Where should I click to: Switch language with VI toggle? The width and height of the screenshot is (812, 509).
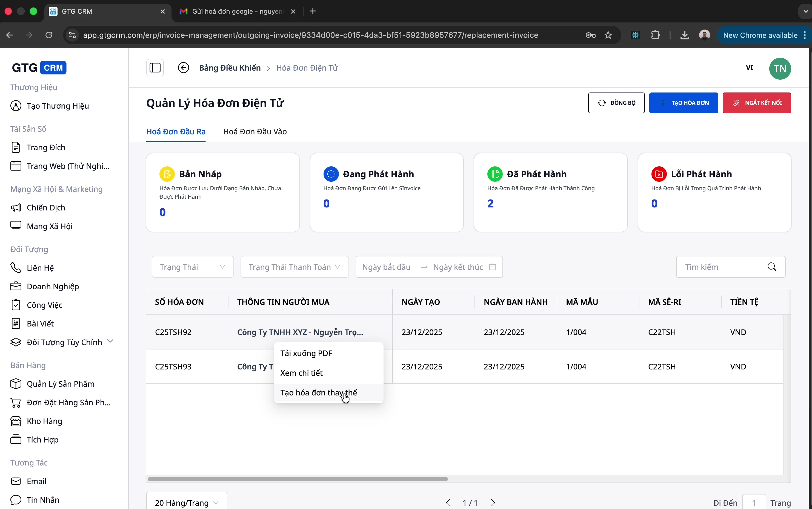(x=749, y=68)
